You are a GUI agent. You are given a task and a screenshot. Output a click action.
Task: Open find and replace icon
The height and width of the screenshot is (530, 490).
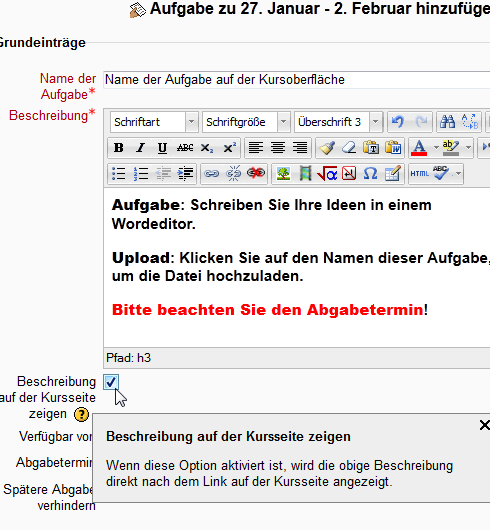click(x=470, y=122)
